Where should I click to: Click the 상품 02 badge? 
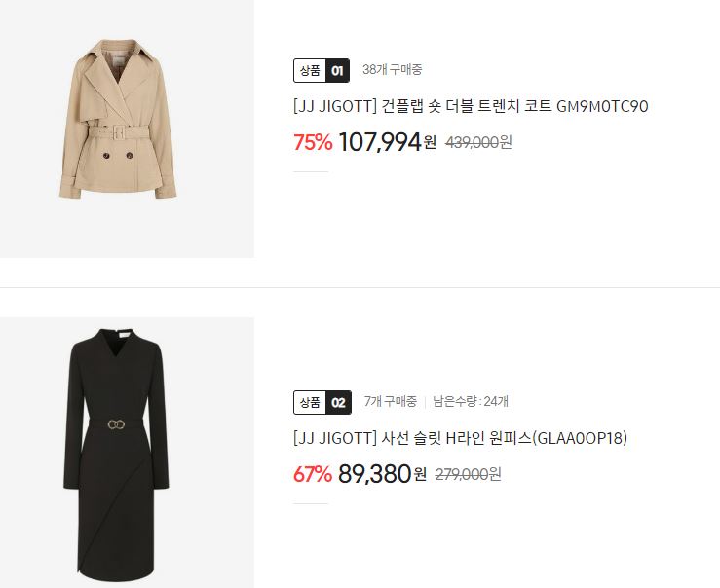point(322,402)
